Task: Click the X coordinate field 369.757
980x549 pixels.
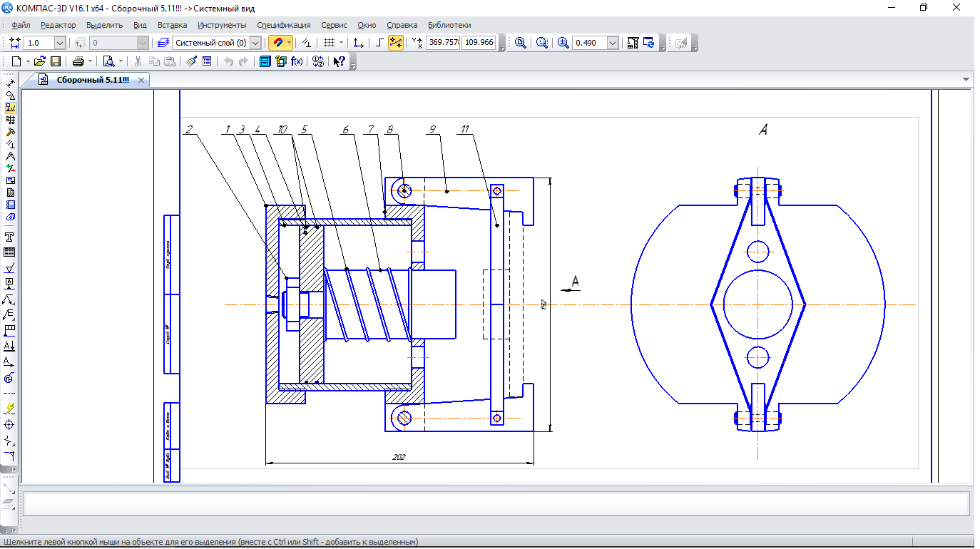Action: point(443,43)
